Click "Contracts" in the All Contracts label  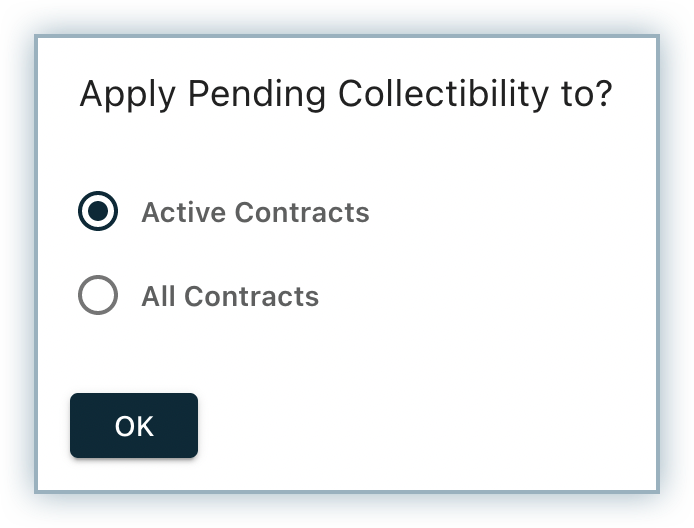pos(252,297)
